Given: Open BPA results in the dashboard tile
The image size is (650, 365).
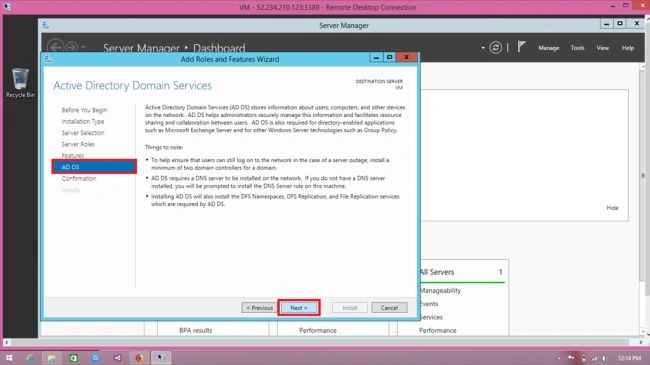Looking at the screenshot, I should pos(196,331).
